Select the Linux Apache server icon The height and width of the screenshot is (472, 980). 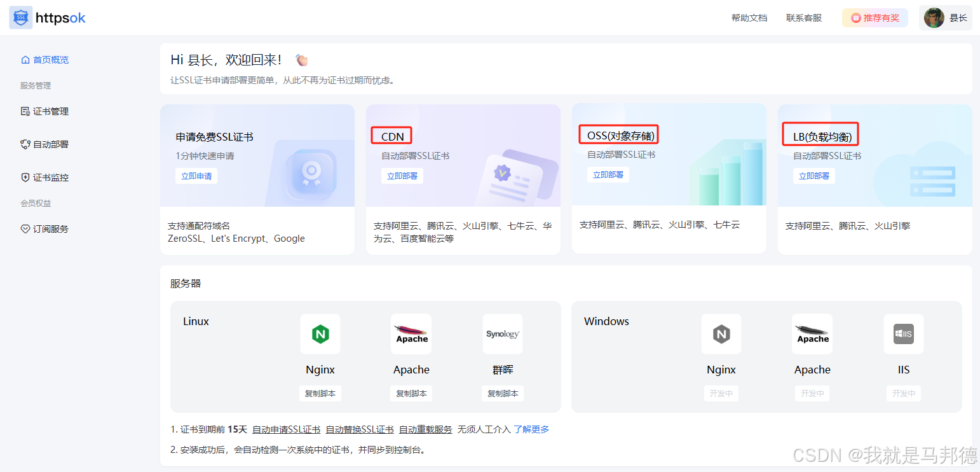(411, 333)
